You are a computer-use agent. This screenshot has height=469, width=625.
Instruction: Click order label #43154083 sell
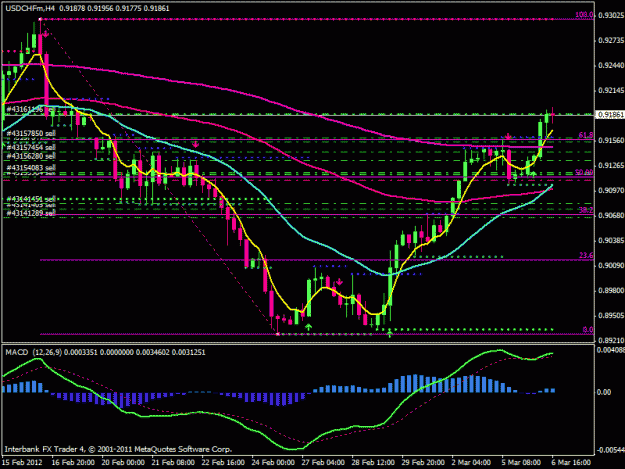pyautogui.click(x=31, y=168)
